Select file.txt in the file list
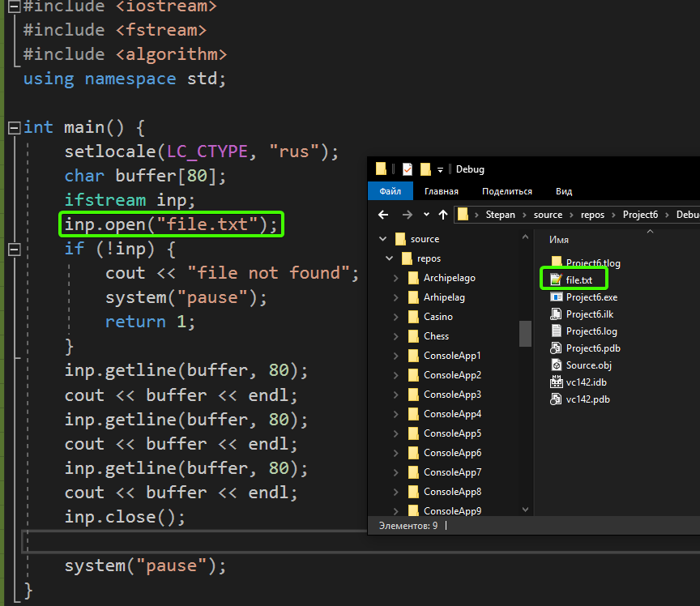The width and height of the screenshot is (700, 606). click(578, 280)
